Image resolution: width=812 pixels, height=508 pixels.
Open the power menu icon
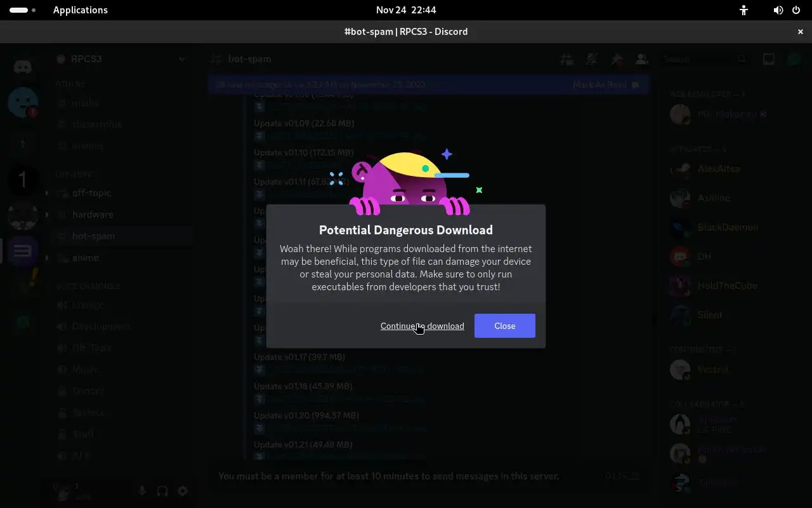click(797, 10)
